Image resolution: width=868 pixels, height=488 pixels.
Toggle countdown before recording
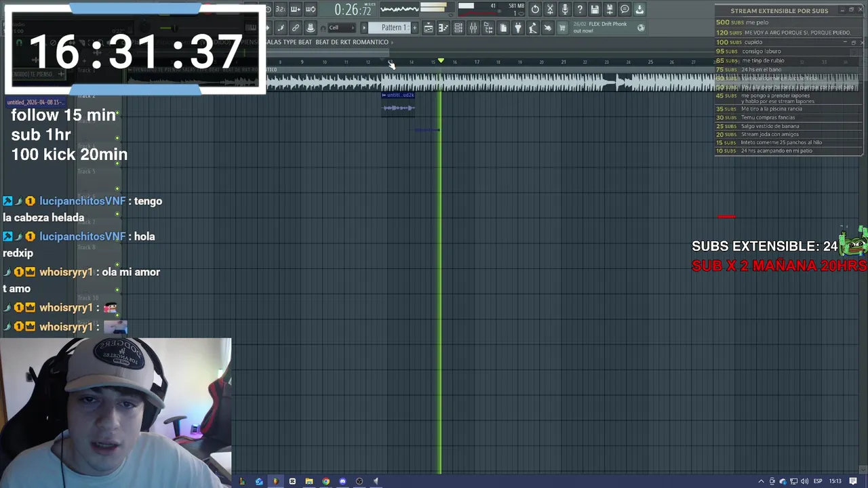(x=280, y=9)
